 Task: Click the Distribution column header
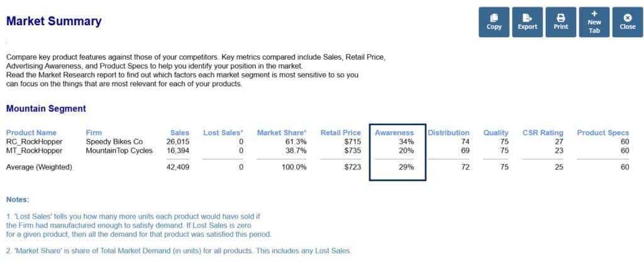[448, 133]
